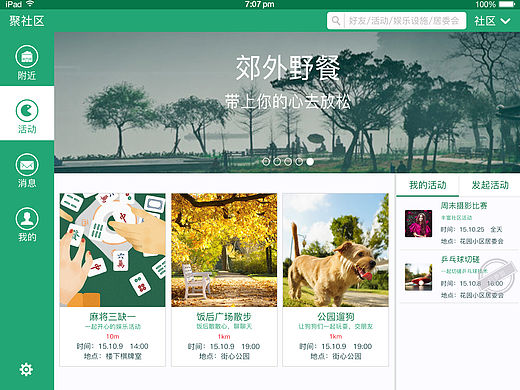Open the 饭后广场散步 activity title
The height and width of the screenshot is (390, 520).
click(224, 317)
